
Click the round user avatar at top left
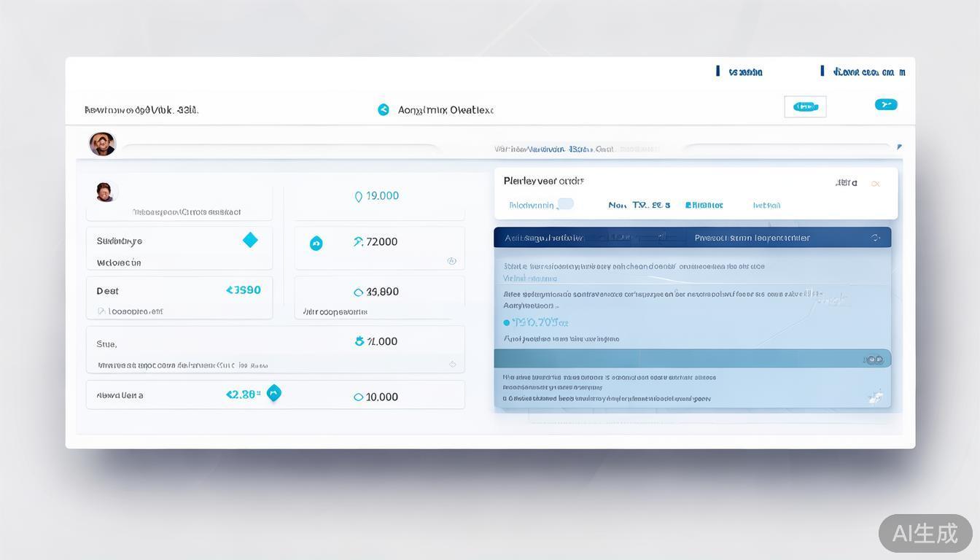pyautogui.click(x=102, y=144)
